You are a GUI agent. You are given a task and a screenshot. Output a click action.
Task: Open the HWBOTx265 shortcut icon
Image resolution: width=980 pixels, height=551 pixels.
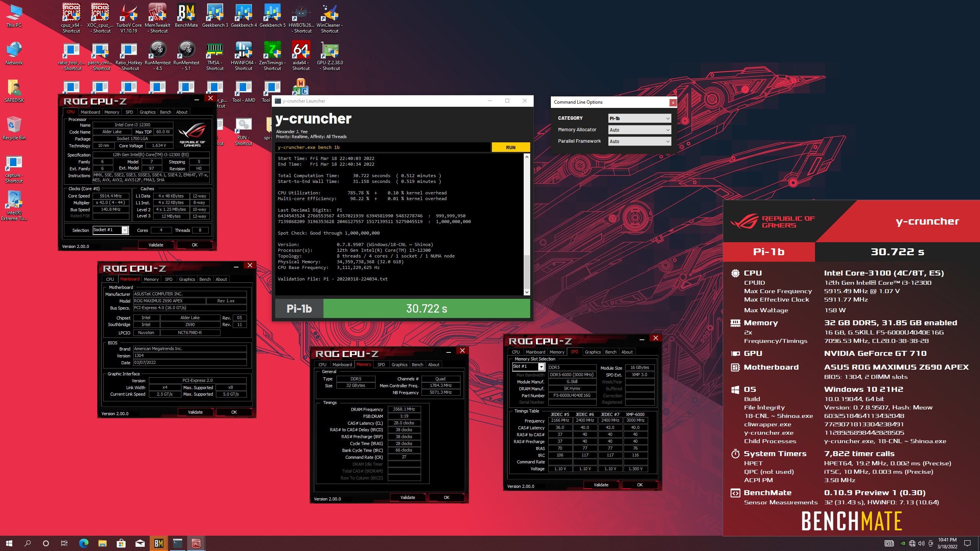click(301, 18)
